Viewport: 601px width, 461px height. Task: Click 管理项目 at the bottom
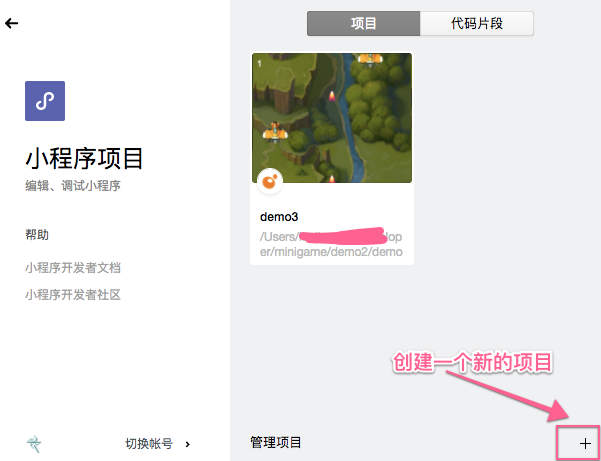pos(276,442)
